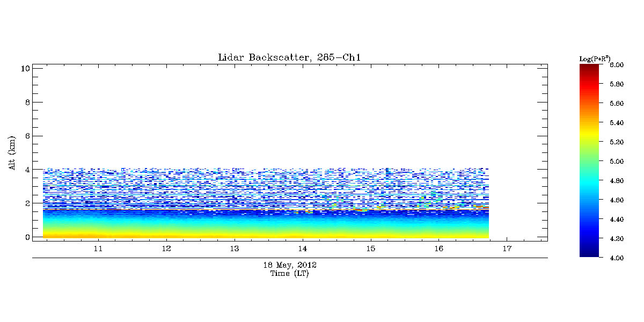Image resolution: width=644 pixels, height=322 pixels.
Task: Click the x-axis tick label 13
Action: tap(234, 249)
